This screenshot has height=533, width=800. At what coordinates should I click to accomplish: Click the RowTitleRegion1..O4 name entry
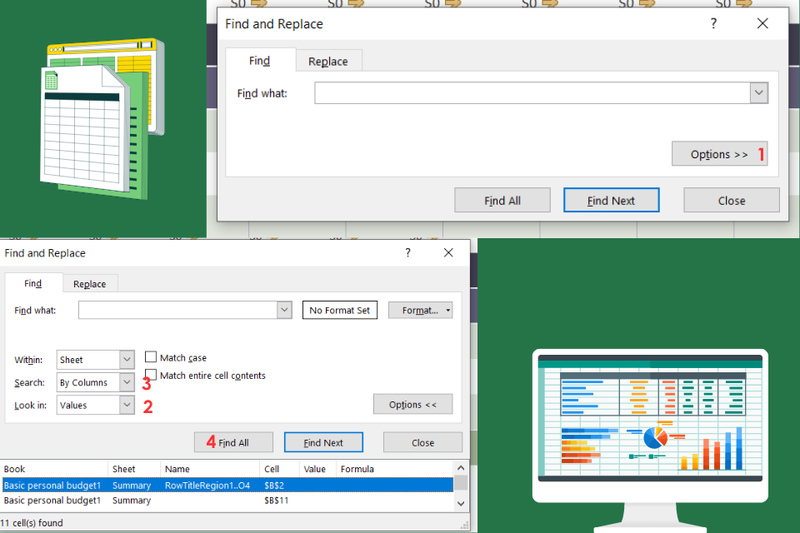[207, 485]
